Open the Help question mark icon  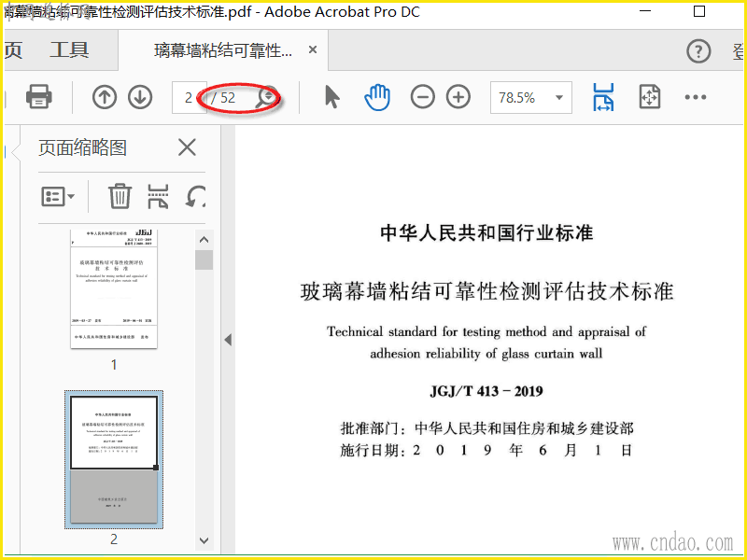[x=698, y=50]
